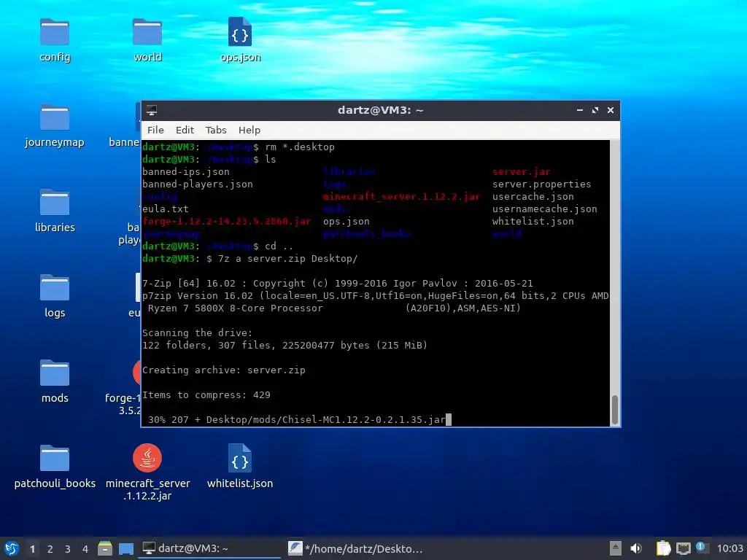Open the ops.json file icon
This screenshot has height=560, width=747.
pos(240,32)
